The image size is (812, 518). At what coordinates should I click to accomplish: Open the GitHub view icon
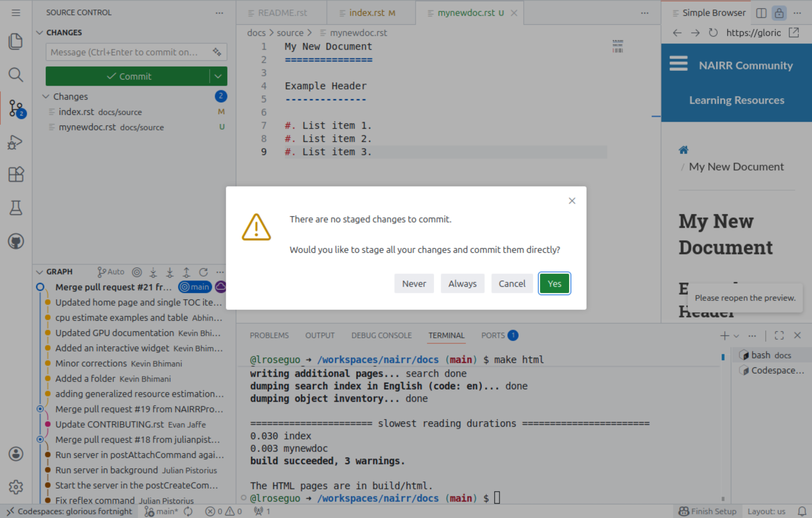coord(16,241)
